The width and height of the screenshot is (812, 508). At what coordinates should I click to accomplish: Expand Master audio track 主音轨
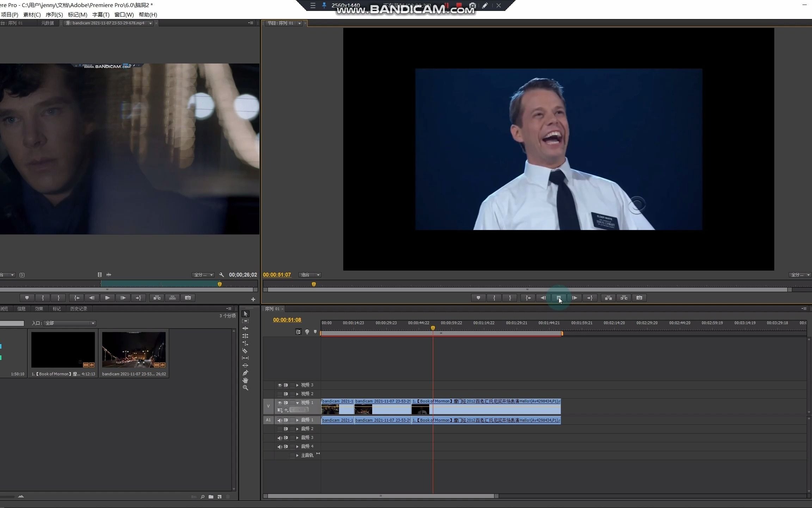[x=297, y=455]
